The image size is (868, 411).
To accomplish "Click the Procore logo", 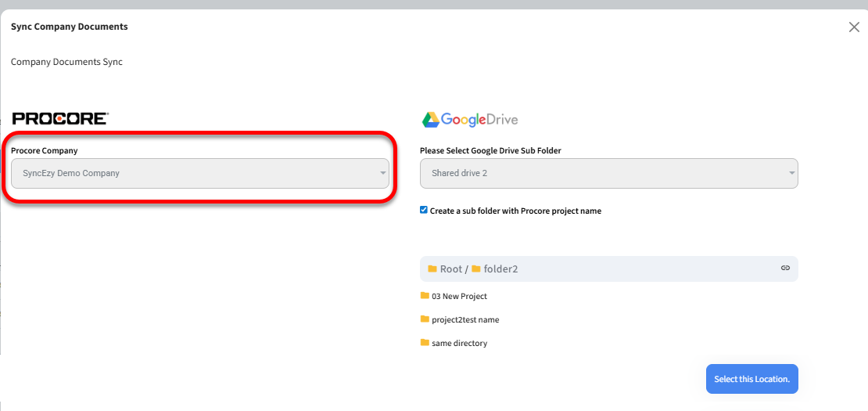I will pyautogui.click(x=60, y=119).
